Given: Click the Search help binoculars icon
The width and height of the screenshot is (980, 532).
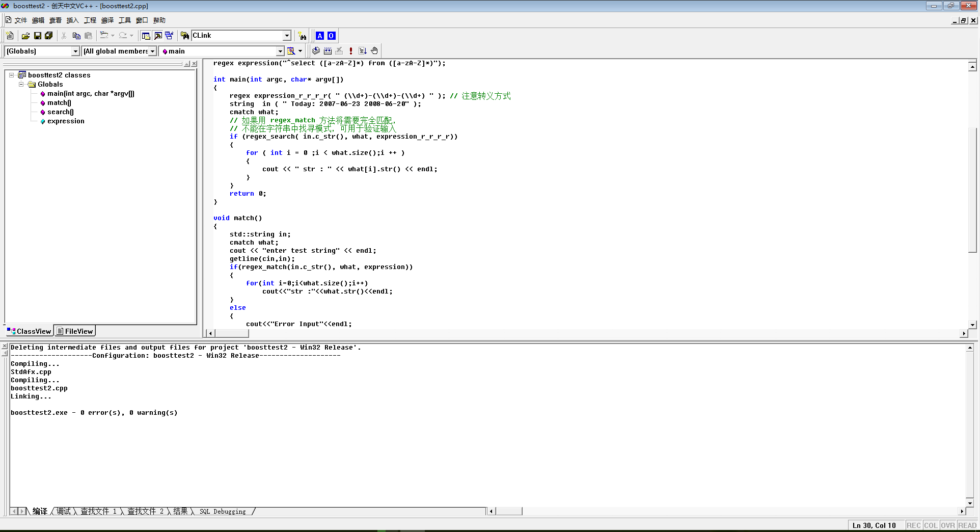Looking at the screenshot, I should click(303, 36).
